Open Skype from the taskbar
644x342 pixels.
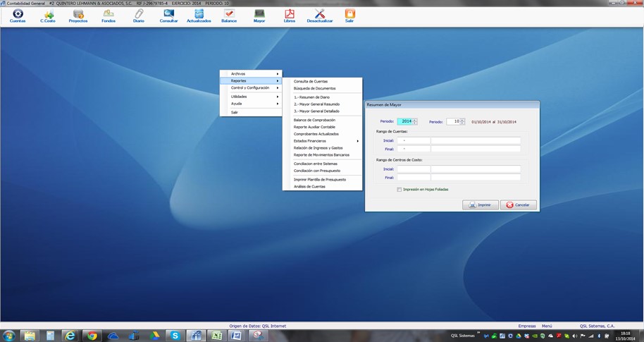click(x=175, y=336)
